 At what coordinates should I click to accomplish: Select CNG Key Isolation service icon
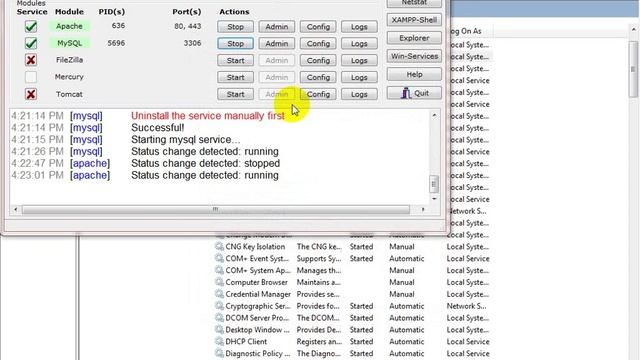[x=220, y=247]
